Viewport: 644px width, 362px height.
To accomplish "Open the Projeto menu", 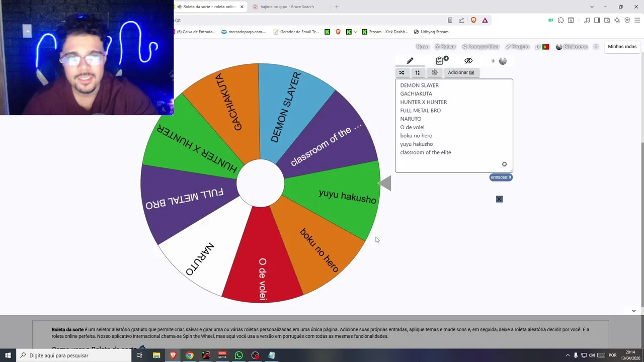I will pos(517,47).
